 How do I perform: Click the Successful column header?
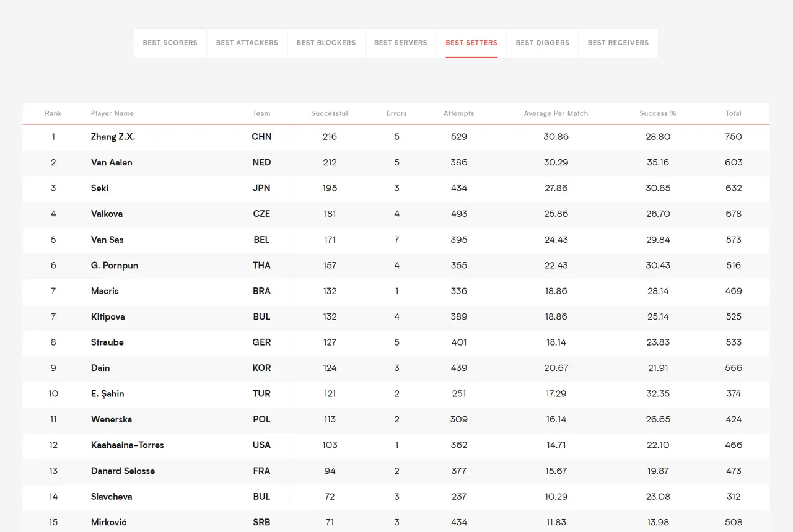[x=330, y=113]
